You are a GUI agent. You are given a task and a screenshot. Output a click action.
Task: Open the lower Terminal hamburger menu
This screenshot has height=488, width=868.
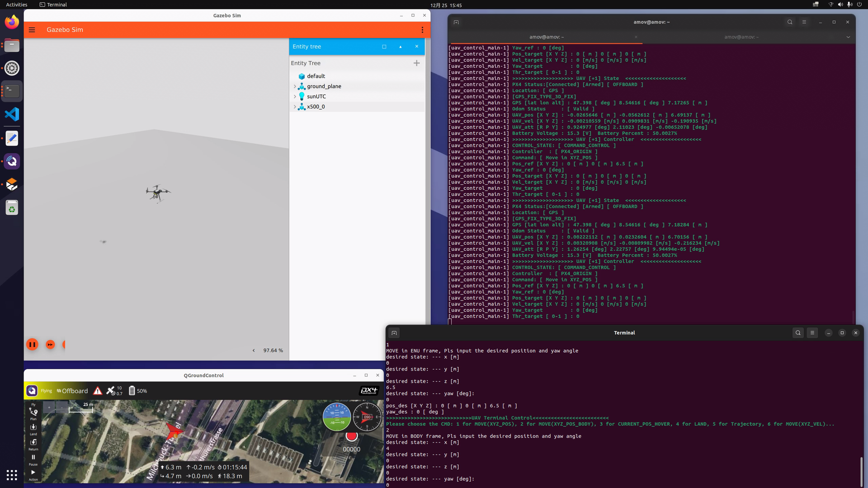812,333
